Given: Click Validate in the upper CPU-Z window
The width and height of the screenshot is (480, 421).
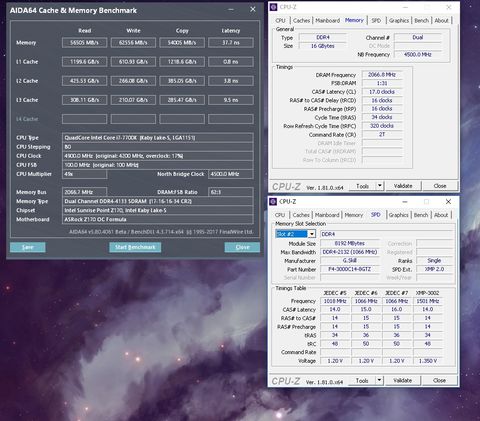Looking at the screenshot, I should pos(403,186).
